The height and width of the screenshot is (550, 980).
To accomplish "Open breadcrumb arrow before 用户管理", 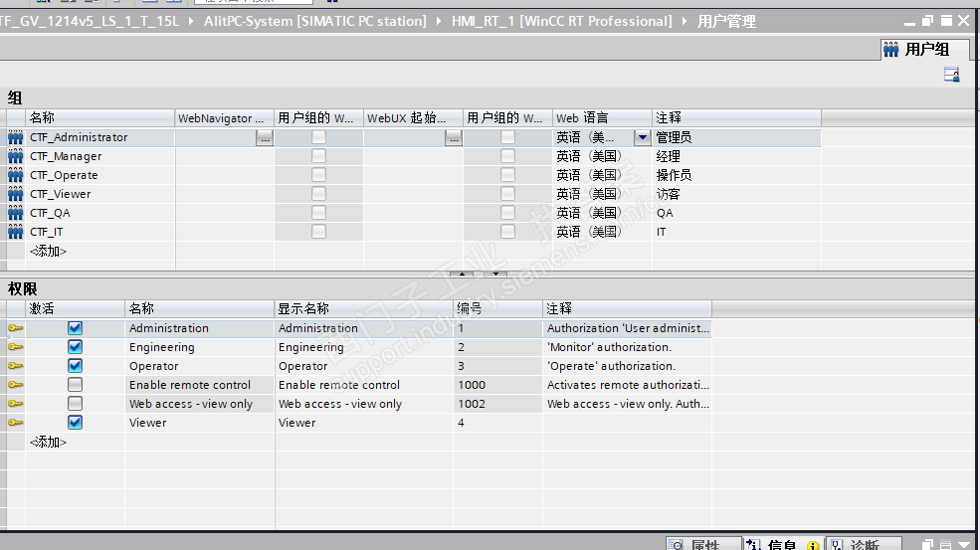I will coord(685,21).
